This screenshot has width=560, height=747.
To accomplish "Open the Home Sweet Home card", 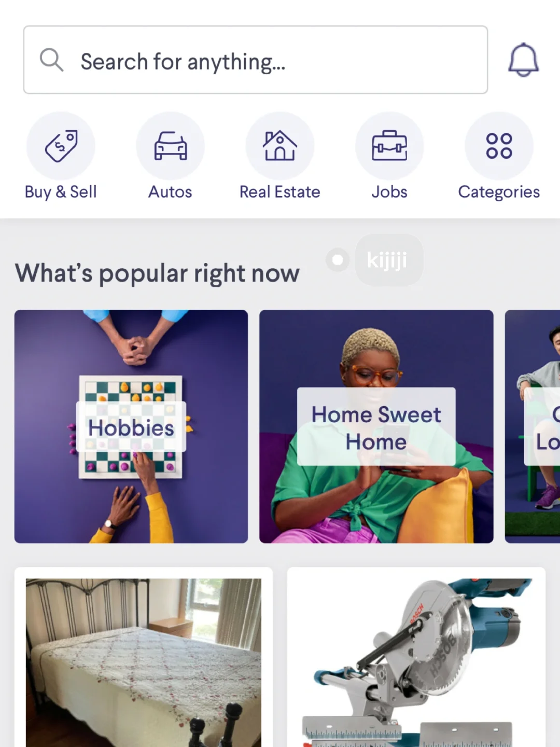I will (376, 426).
